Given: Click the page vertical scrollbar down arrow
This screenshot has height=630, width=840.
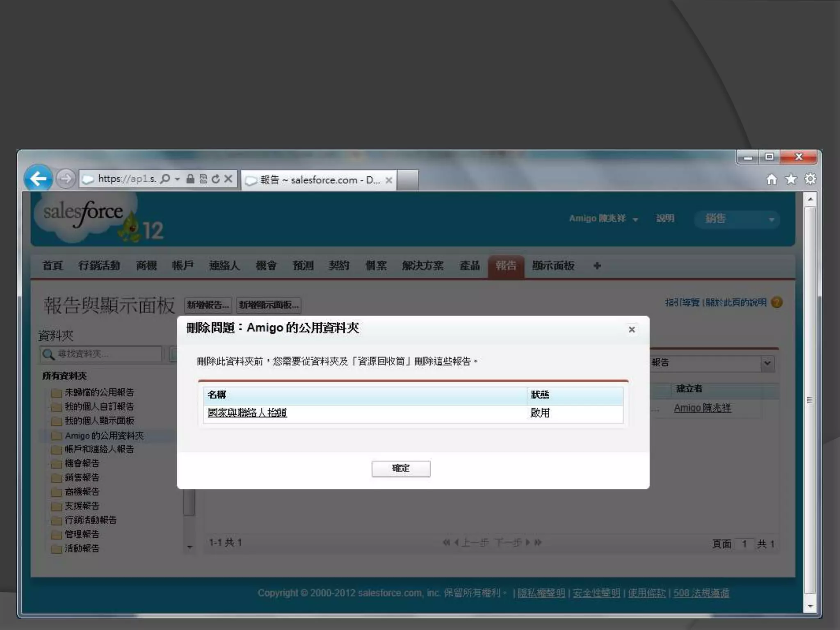Looking at the screenshot, I should point(810,606).
